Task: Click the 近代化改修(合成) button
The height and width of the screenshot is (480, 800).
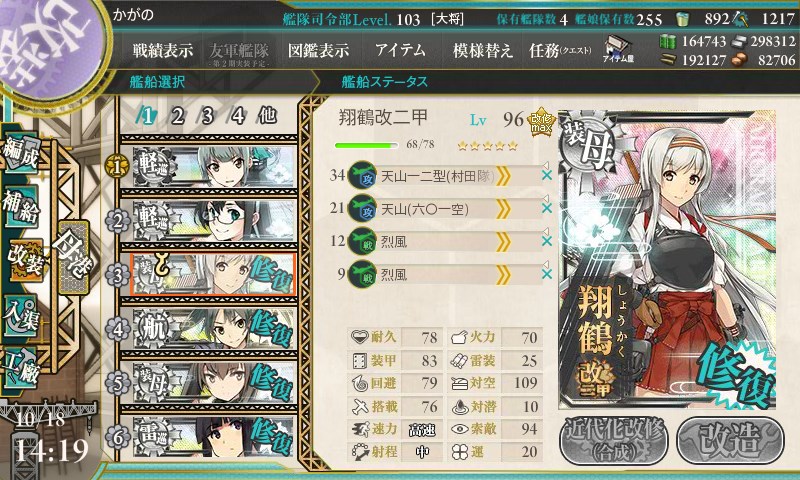Action: tap(615, 441)
